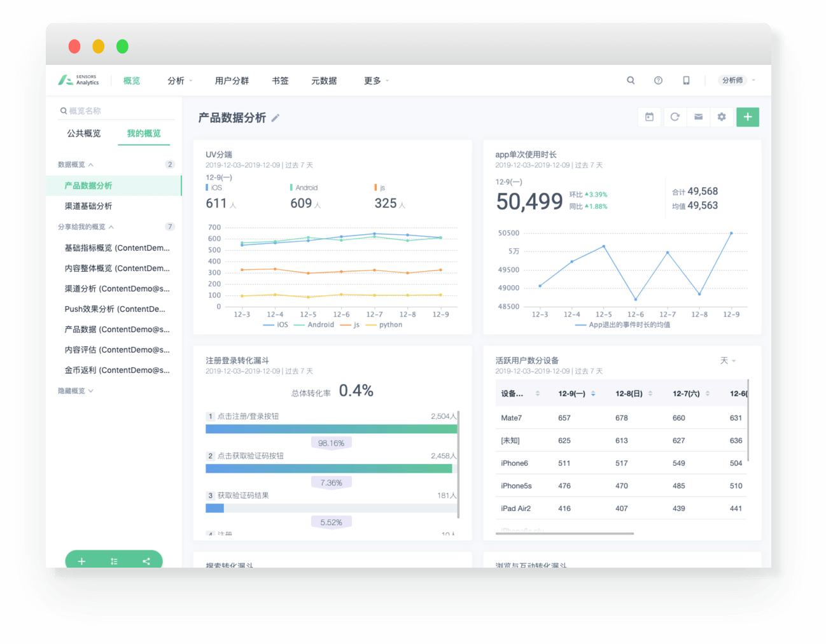Refresh the dashboard with the reload icon
The image size is (826, 644).
(x=675, y=117)
